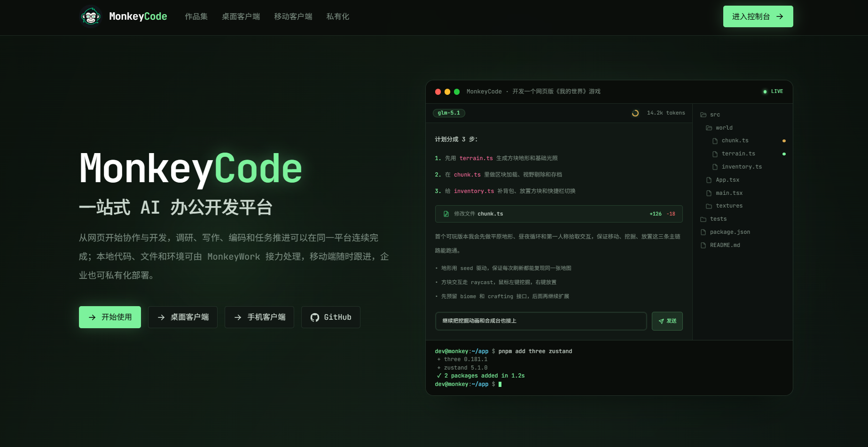Click the MonkeyCode header brand text

[x=138, y=16]
